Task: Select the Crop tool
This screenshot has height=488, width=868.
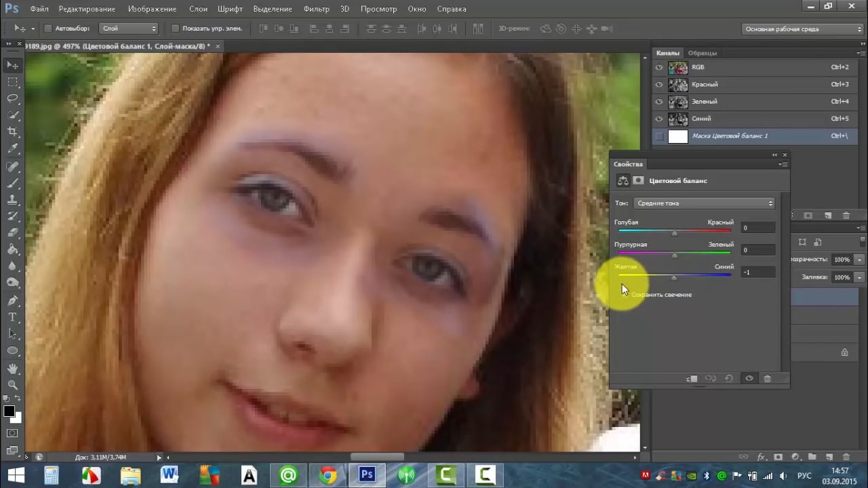Action: (13, 131)
